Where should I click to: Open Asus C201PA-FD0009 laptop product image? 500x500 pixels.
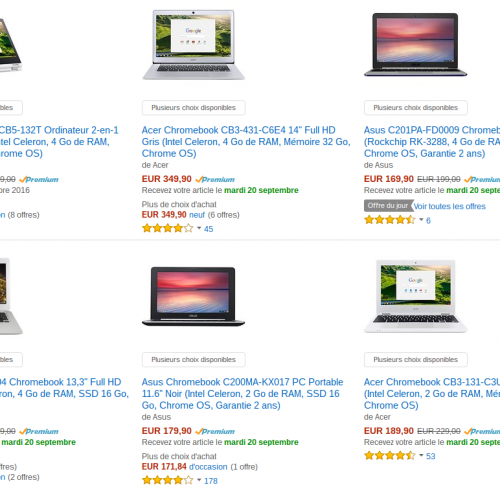(x=415, y=45)
